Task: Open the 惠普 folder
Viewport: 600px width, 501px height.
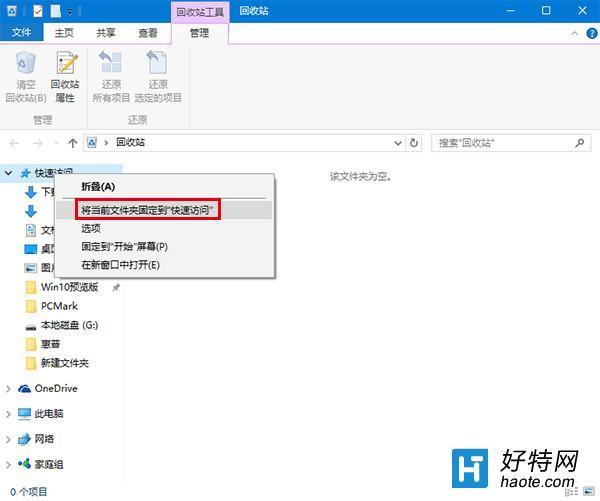Action: tap(42, 344)
